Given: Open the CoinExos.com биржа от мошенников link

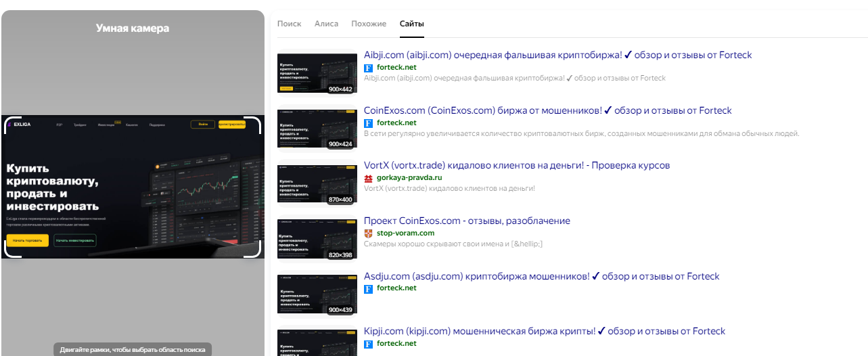Looking at the screenshot, I should [x=548, y=111].
